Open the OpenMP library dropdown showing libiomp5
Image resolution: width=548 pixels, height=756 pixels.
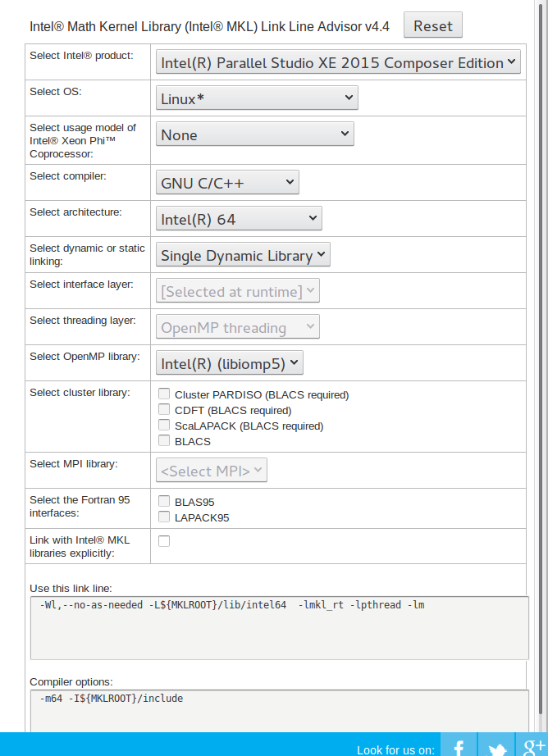[x=230, y=363]
